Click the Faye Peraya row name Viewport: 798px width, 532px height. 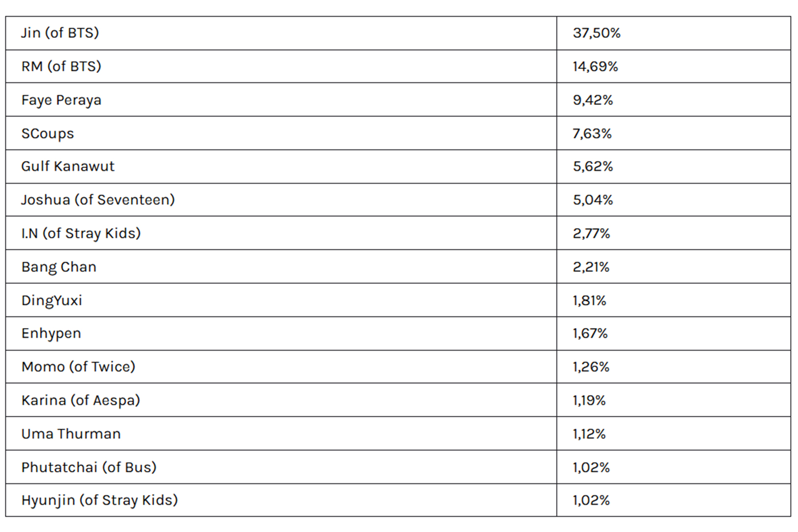[x=61, y=100]
